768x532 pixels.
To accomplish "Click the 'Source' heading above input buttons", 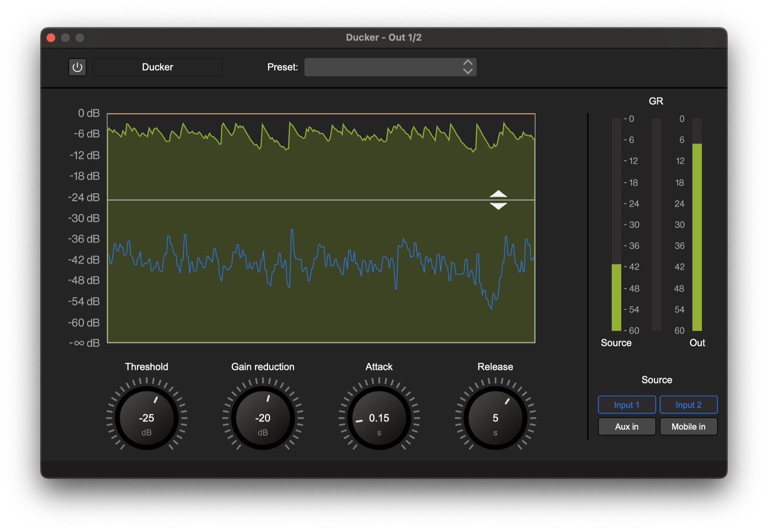I will coord(657,380).
